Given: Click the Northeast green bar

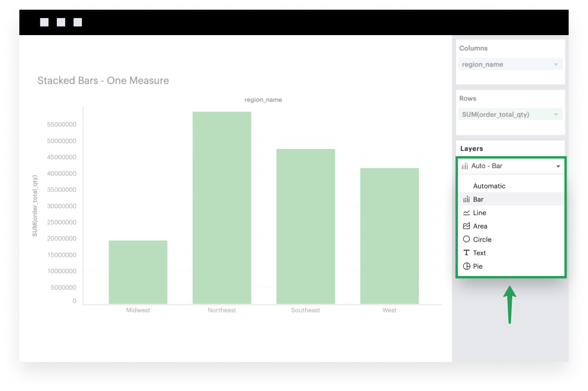Looking at the screenshot, I should (x=222, y=208).
